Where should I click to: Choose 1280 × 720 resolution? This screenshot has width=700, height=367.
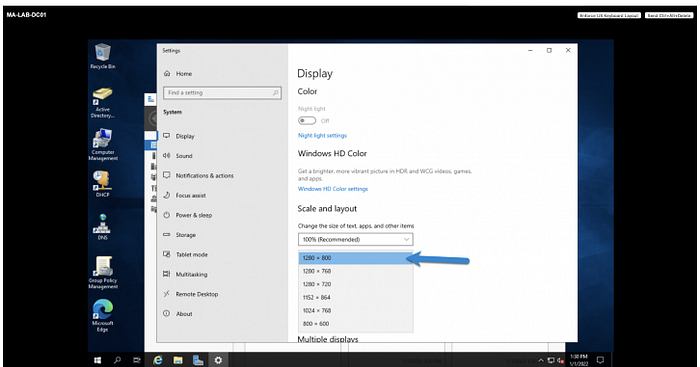click(355, 284)
